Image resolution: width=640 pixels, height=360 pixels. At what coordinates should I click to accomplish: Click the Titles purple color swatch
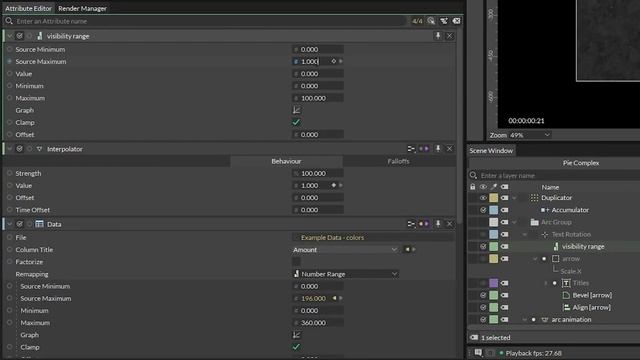pos(494,283)
